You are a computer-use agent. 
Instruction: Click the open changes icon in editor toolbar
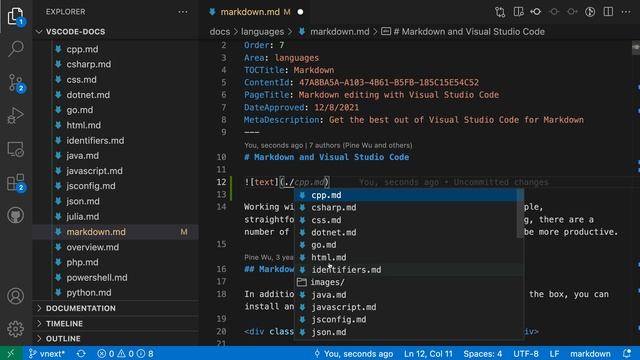(500, 12)
